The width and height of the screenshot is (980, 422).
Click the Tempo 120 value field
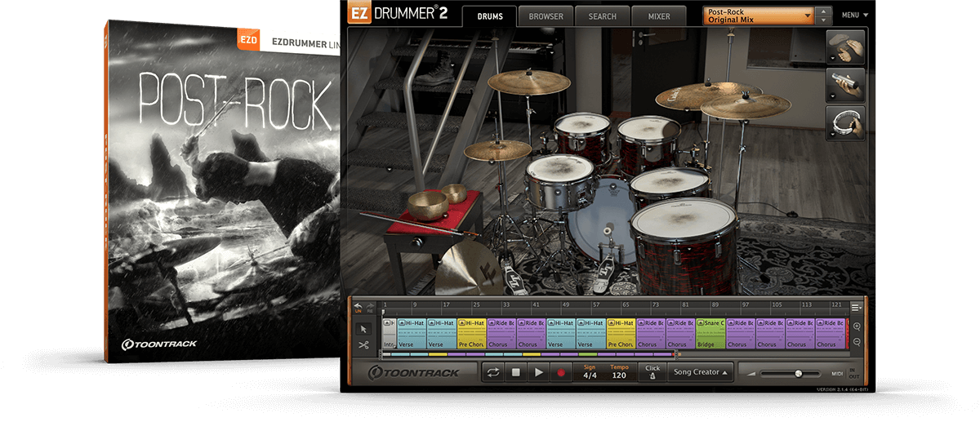[619, 372]
